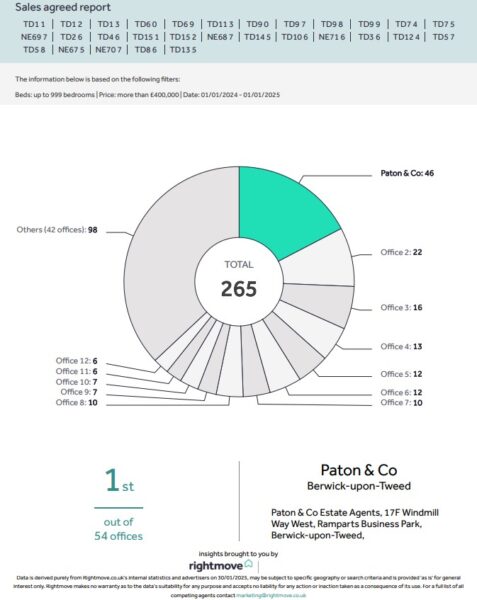Click the date range 01/01/2024 - 01/01/2025

(231, 95)
